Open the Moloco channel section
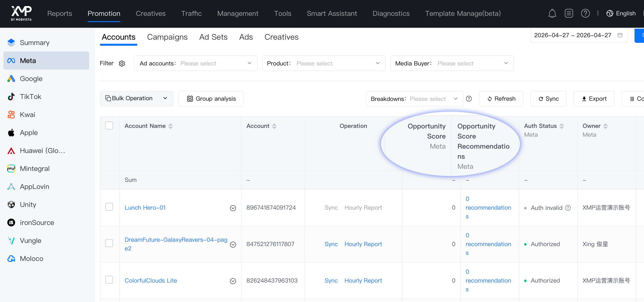The image size is (644, 302). (x=31, y=258)
